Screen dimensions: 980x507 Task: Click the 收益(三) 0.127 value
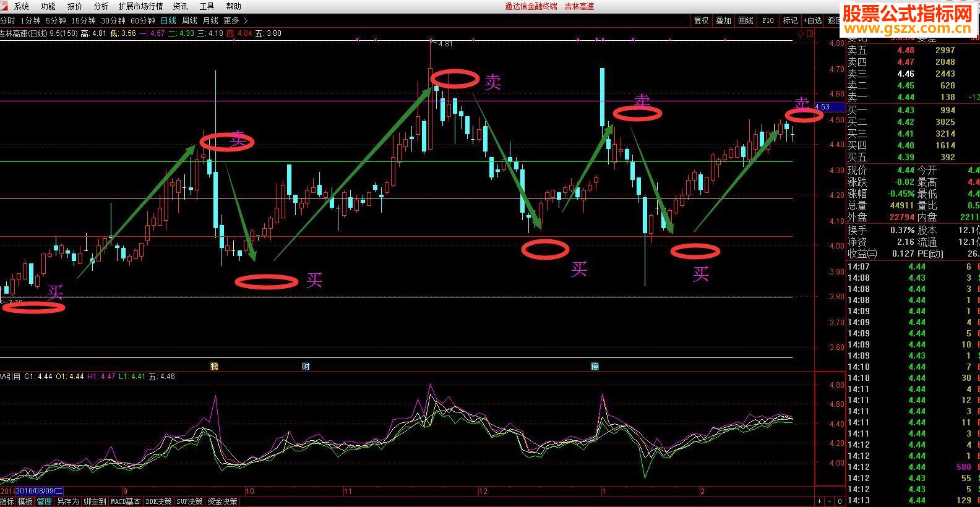point(903,253)
